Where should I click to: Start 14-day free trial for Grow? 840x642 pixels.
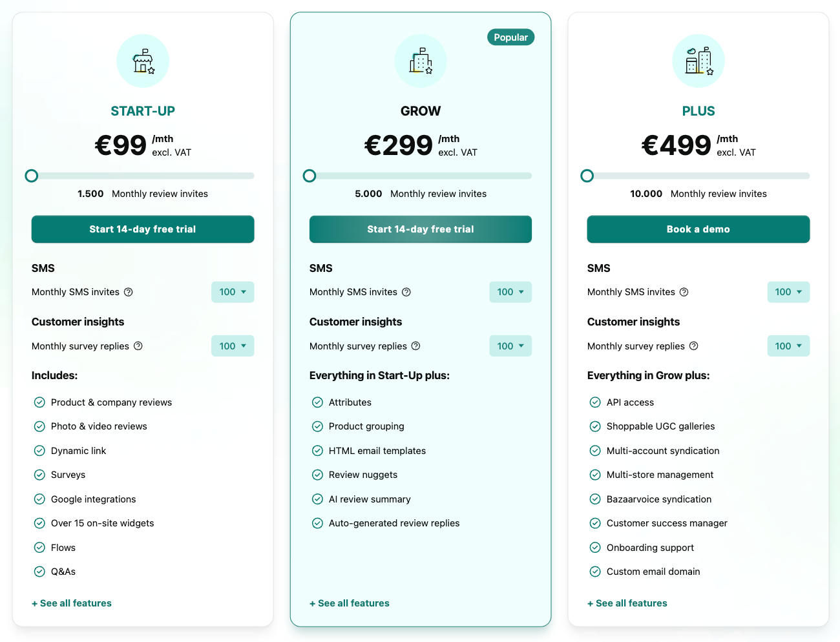click(421, 229)
